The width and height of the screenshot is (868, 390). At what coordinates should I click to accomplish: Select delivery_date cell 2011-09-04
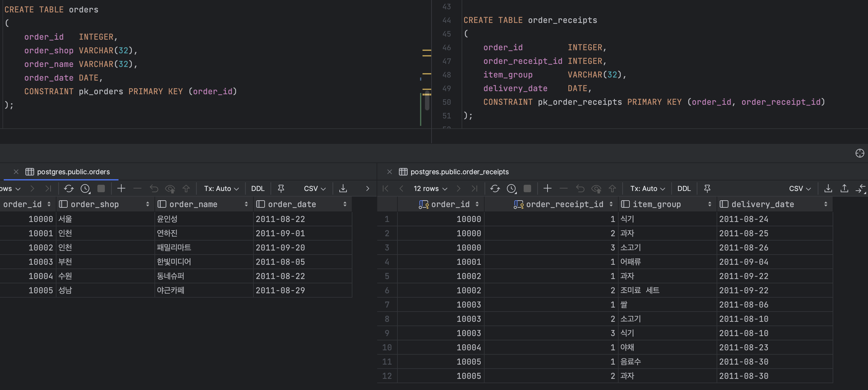click(x=774, y=262)
